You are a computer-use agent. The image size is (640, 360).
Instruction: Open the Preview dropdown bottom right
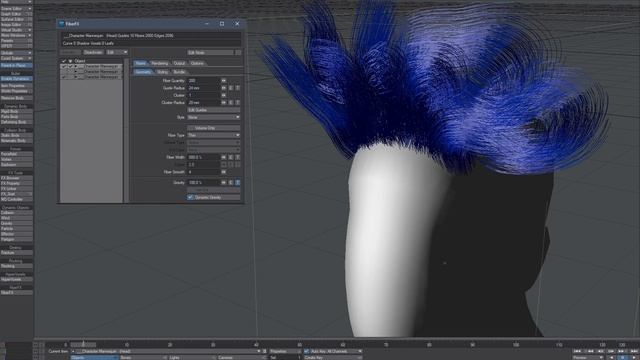[x=589, y=358]
